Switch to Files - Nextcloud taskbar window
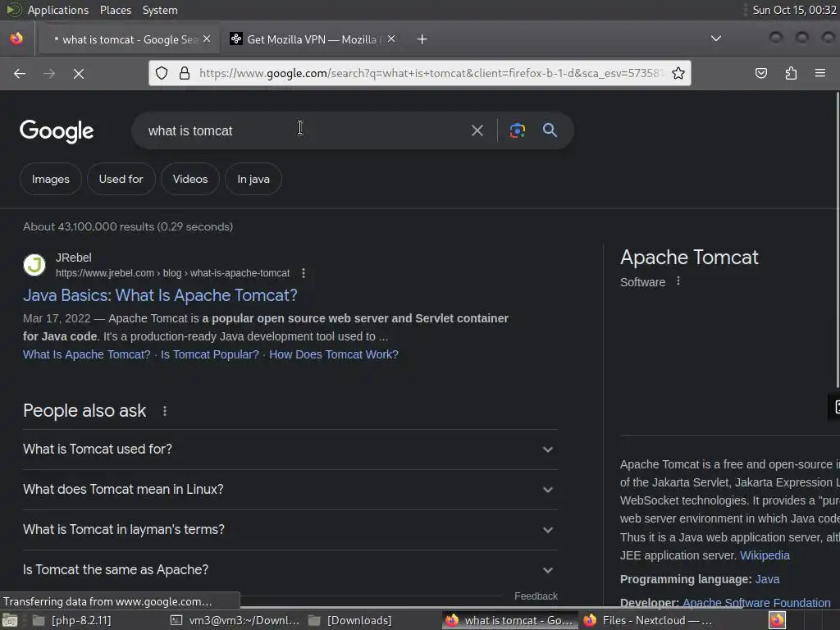The height and width of the screenshot is (630, 840). [648, 621]
